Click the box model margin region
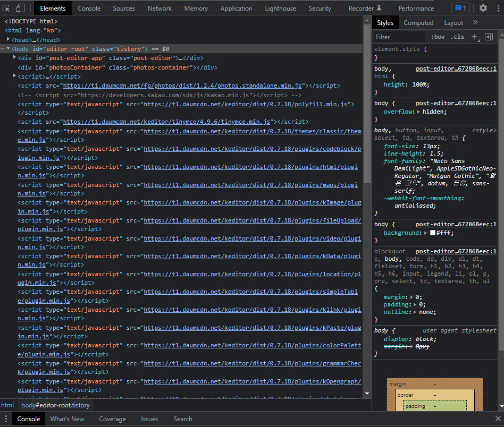504x427 pixels. [434, 384]
